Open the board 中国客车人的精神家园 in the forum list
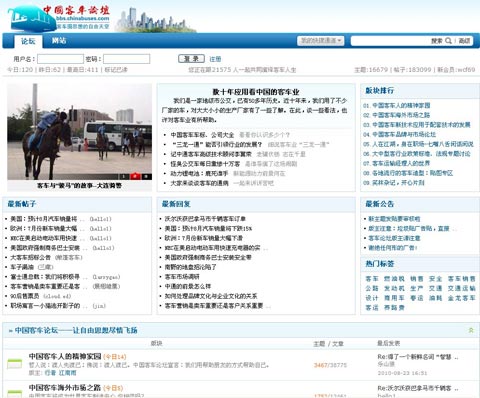The height and width of the screenshot is (398, 480). tap(65, 356)
